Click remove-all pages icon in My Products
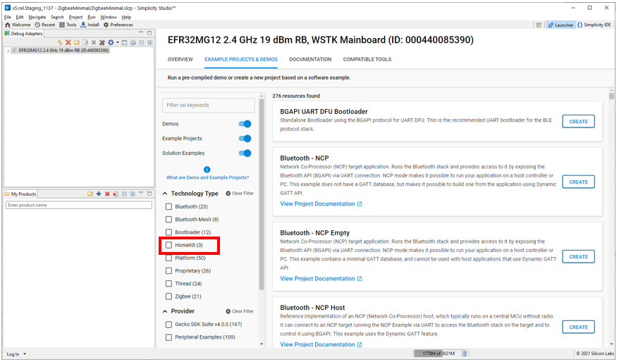Viewport: 619px width, 364px height. point(116,194)
